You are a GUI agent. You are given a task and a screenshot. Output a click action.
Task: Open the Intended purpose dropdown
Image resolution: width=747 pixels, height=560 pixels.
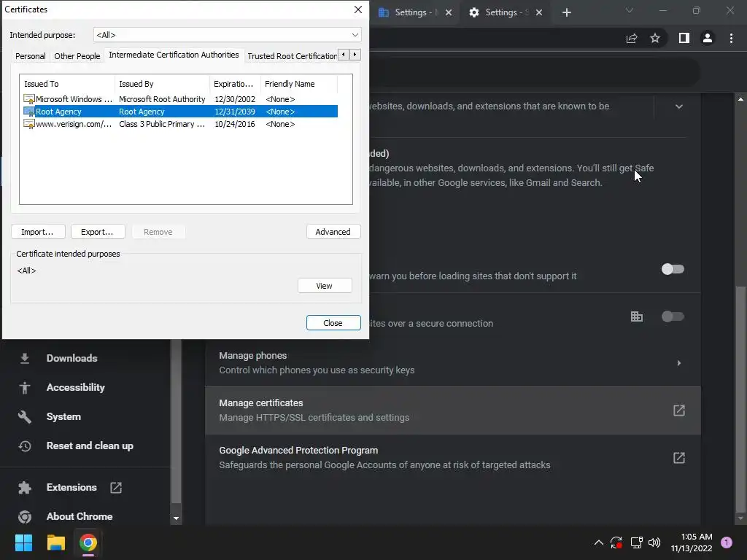pyautogui.click(x=227, y=35)
